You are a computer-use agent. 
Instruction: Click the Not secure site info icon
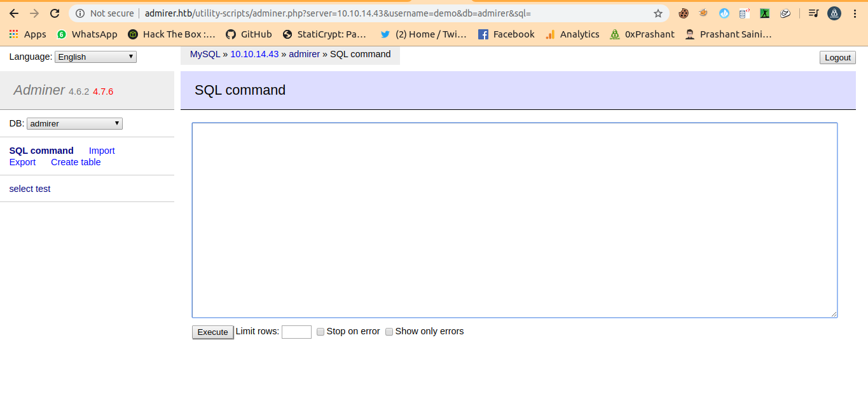click(80, 13)
